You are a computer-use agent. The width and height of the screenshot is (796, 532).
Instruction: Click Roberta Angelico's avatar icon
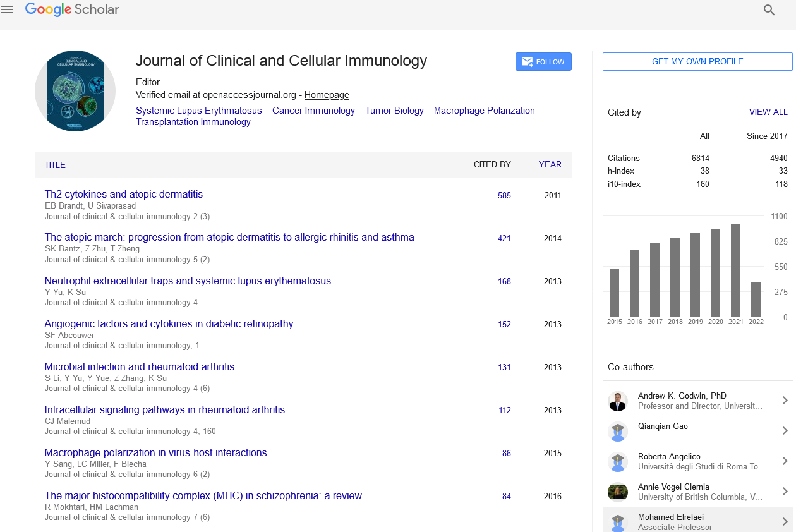[x=617, y=462]
